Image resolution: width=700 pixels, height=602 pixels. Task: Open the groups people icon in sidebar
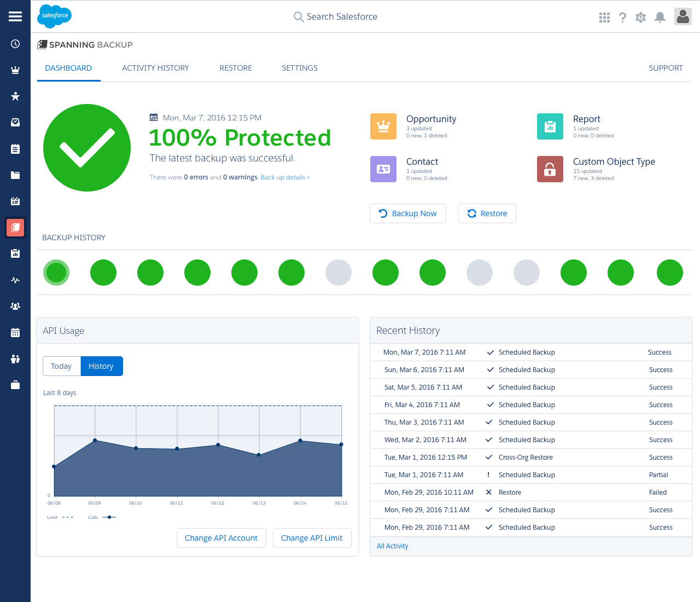pyautogui.click(x=15, y=306)
